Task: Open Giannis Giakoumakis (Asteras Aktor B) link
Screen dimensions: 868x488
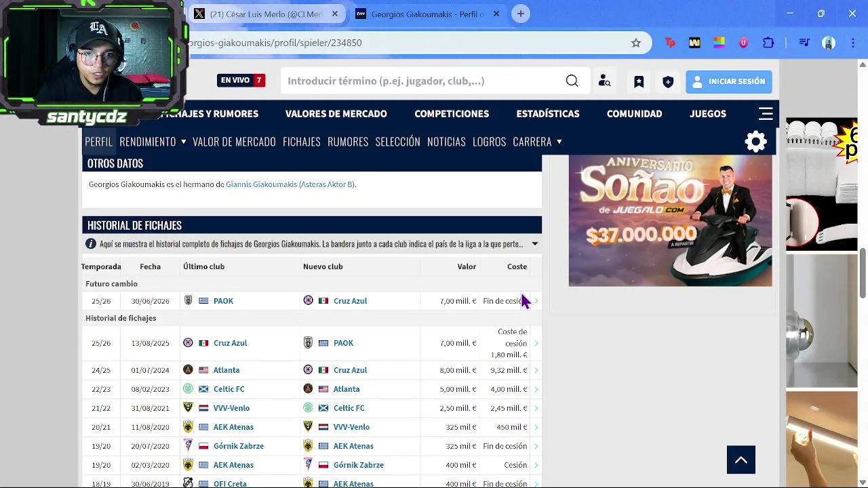Action: (x=290, y=184)
